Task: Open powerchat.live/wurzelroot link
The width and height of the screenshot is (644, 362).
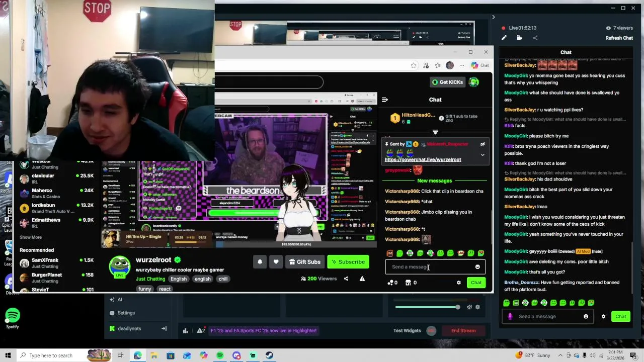Action: click(423, 159)
